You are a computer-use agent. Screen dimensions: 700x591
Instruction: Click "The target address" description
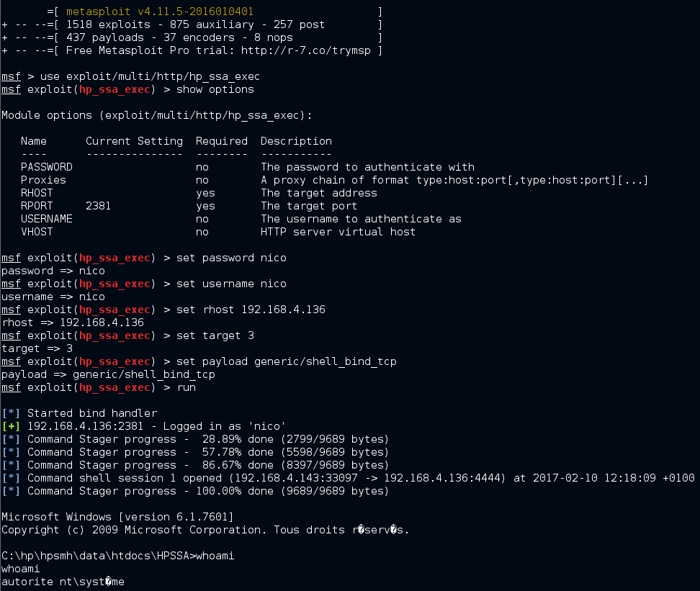[x=319, y=193]
